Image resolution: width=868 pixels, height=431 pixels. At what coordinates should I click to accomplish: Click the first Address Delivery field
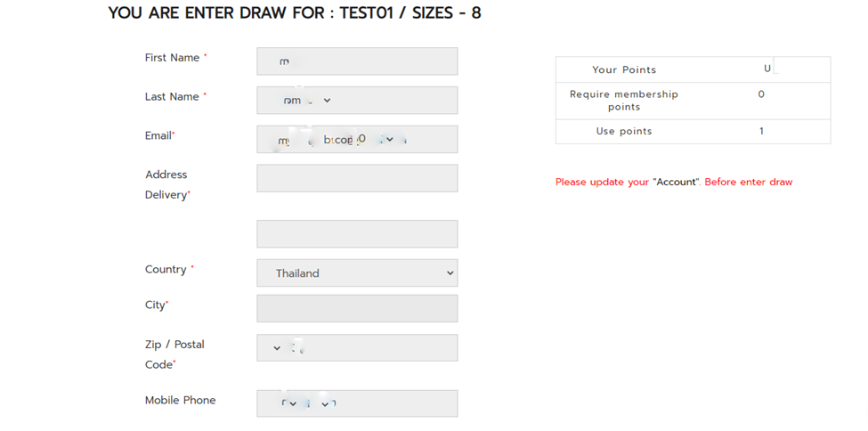click(357, 178)
